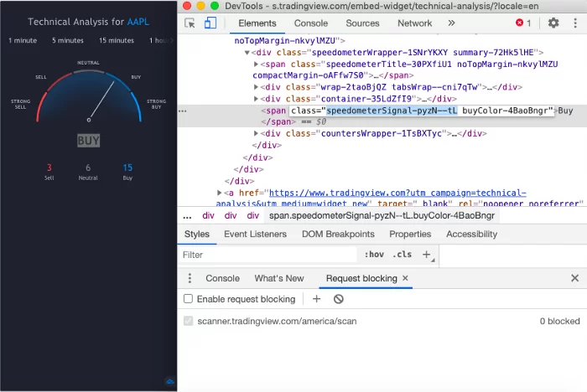Click the 15 Buy counter

[127, 172]
